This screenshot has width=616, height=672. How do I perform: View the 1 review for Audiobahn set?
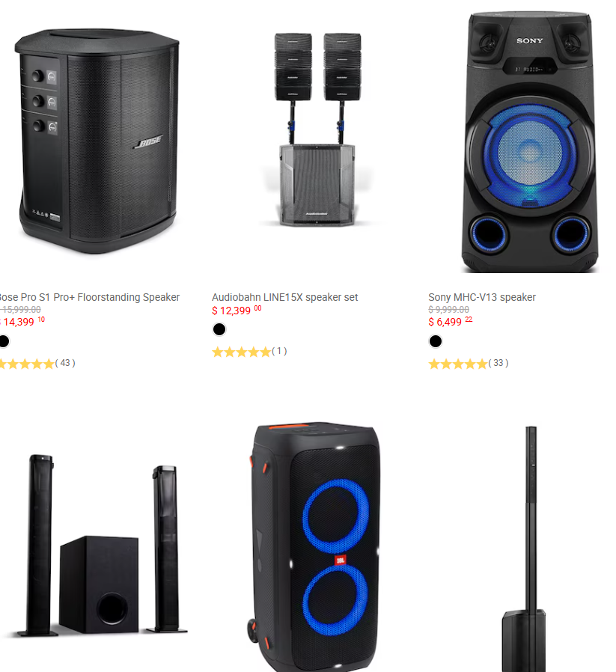(279, 351)
